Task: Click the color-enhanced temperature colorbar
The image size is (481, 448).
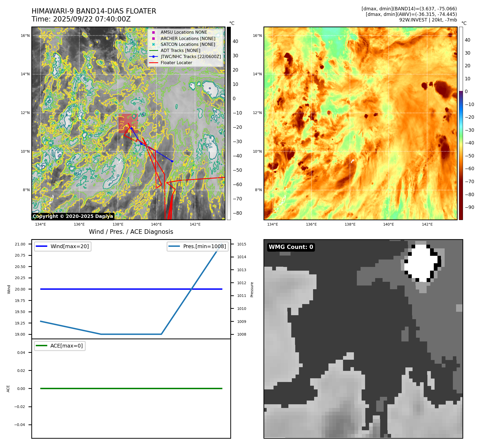Action: tap(461, 123)
